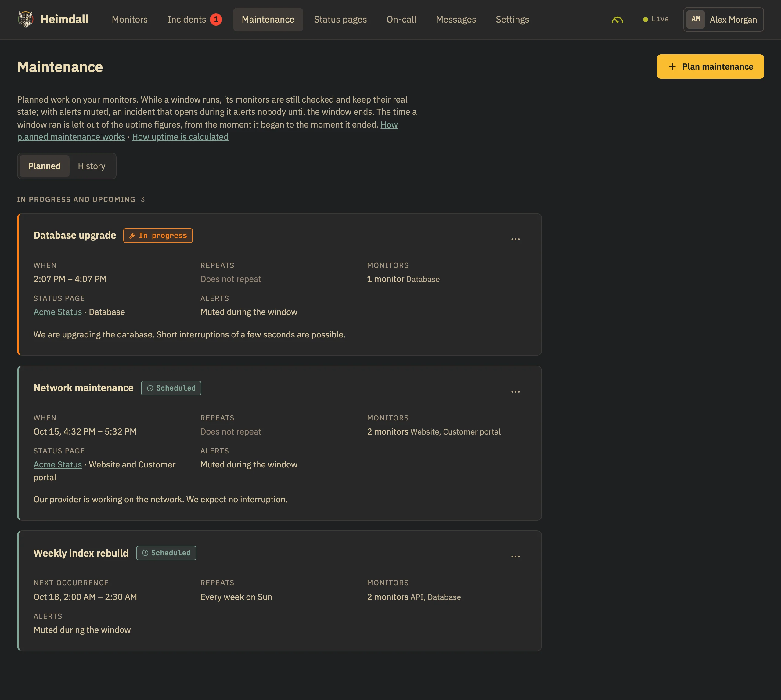Image resolution: width=781 pixels, height=700 pixels.
Task: Click the red Incidents count badge
Action: [216, 19]
